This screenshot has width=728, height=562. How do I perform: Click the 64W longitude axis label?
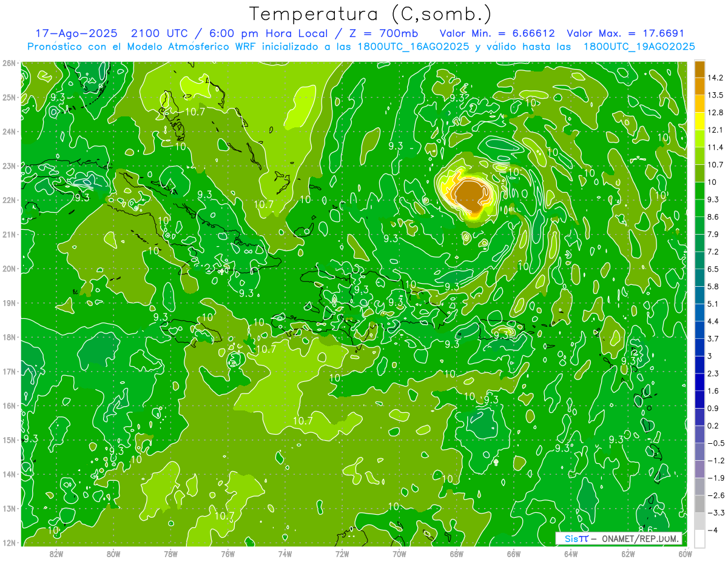click(x=570, y=554)
